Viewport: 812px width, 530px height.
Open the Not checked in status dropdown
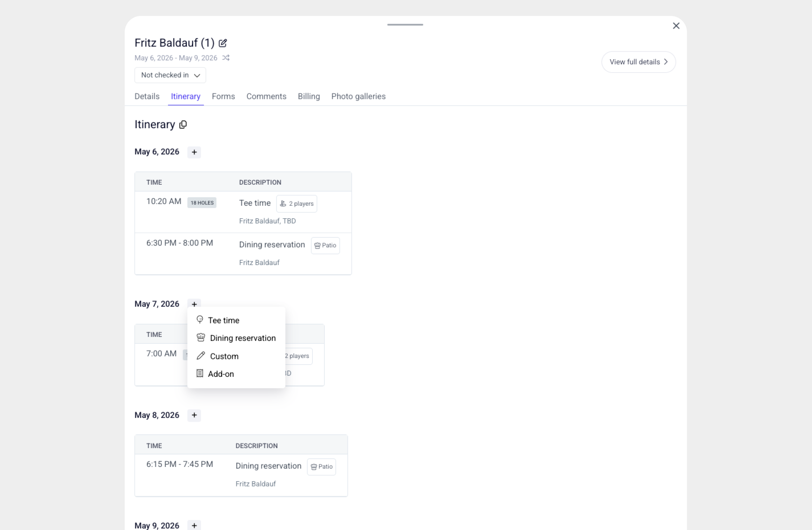[x=170, y=75]
